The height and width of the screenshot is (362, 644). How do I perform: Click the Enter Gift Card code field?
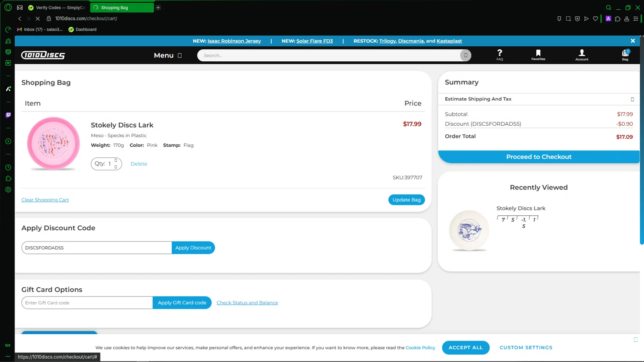pos(87,303)
